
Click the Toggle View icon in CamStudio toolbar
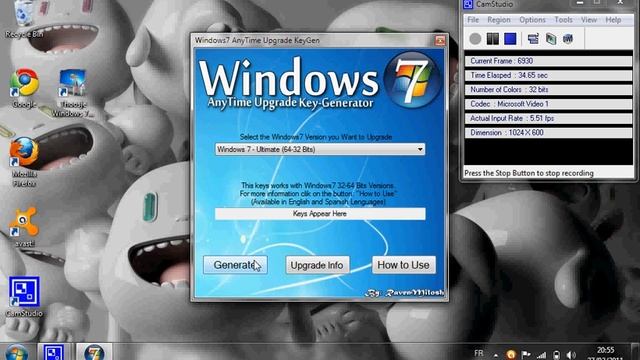533,39
